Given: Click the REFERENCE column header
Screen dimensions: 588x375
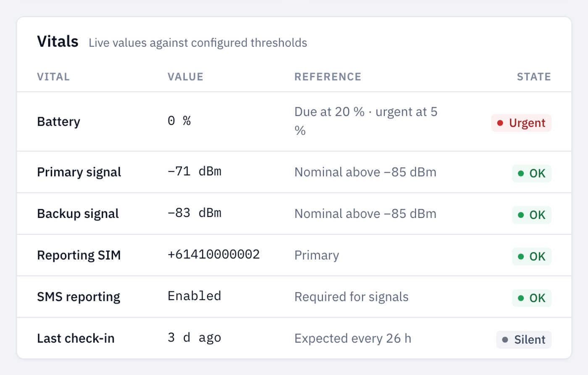Looking at the screenshot, I should point(328,77).
